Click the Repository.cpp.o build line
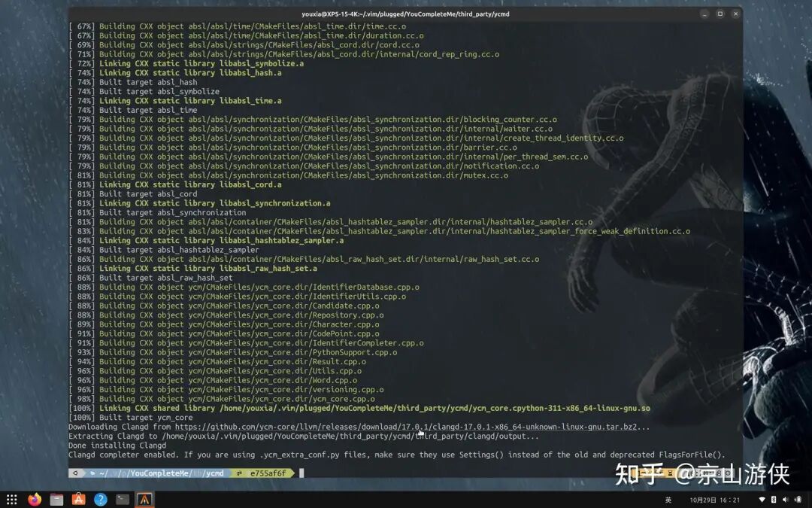This screenshot has height=508, width=812. click(x=226, y=315)
